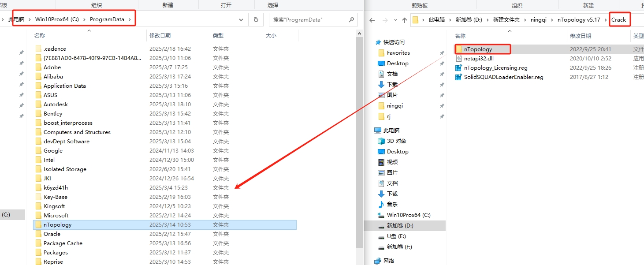
Task: Select Computers and Structures folder
Action: (x=77, y=132)
